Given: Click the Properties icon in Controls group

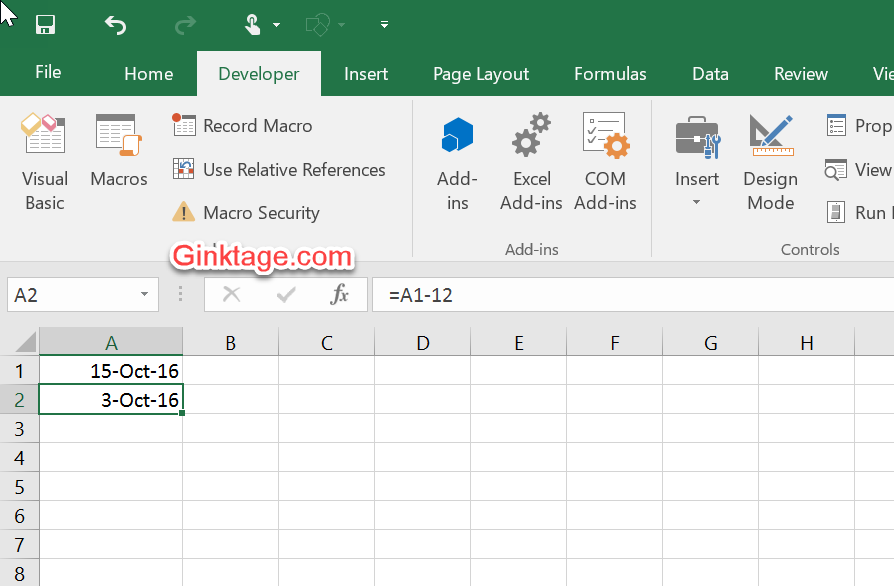Looking at the screenshot, I should pos(838,126).
